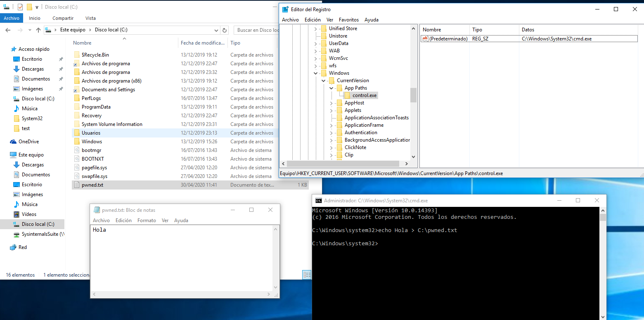Sort files by the Nombre column header
The image size is (644, 320).
(x=82, y=43)
